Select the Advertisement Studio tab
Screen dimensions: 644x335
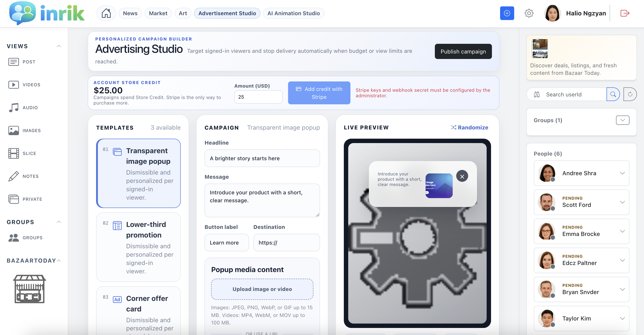pos(227,13)
